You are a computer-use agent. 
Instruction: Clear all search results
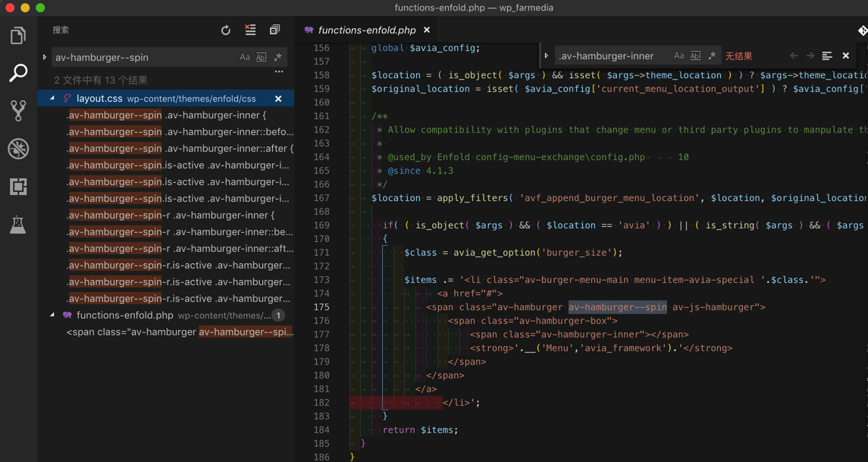point(250,30)
